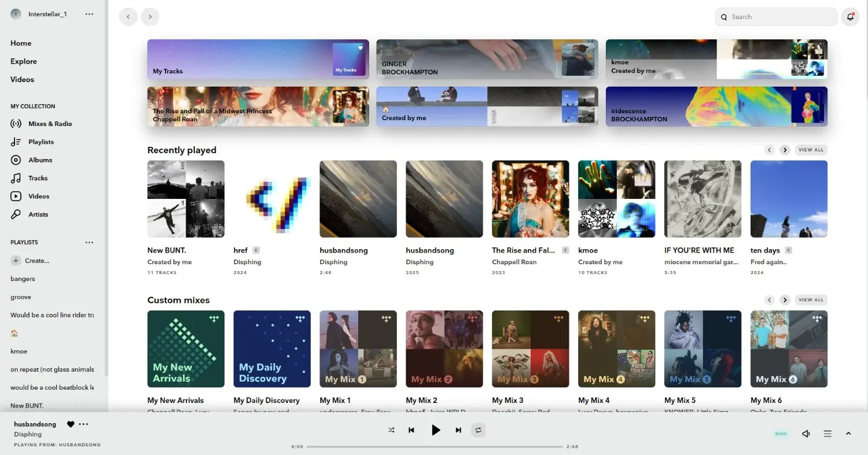Open the My Mix 1 cover
Viewport: 868px width, 455px height.
358,349
